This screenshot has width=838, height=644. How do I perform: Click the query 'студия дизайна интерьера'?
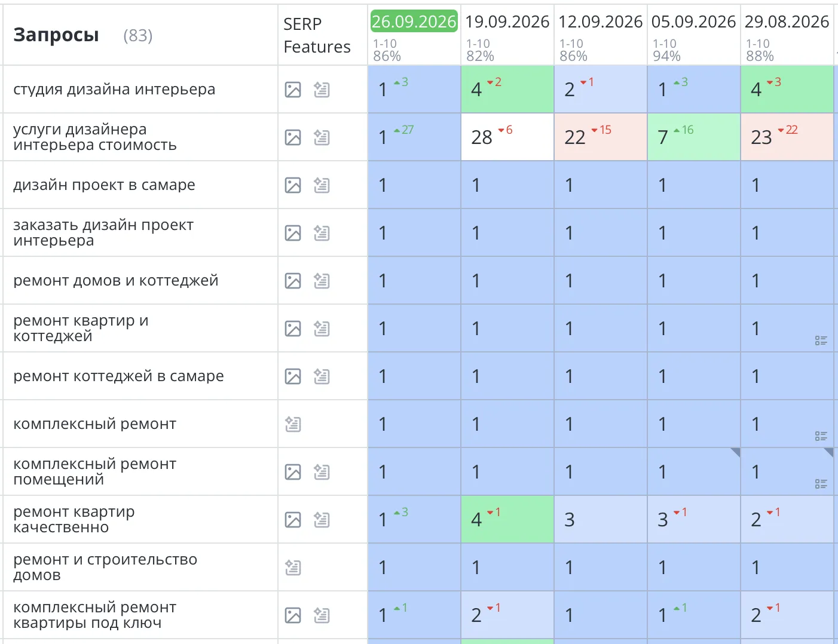tap(114, 90)
